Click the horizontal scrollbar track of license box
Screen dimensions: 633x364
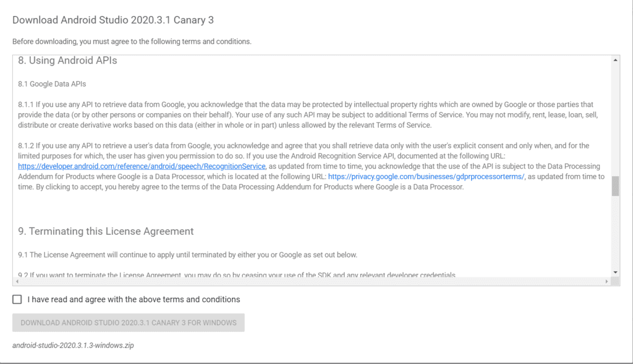[312, 281]
